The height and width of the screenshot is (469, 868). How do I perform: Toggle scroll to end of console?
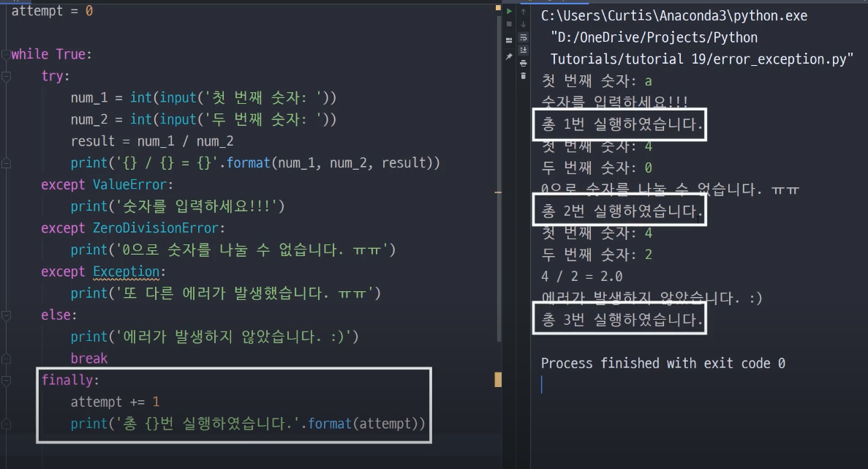click(x=523, y=50)
